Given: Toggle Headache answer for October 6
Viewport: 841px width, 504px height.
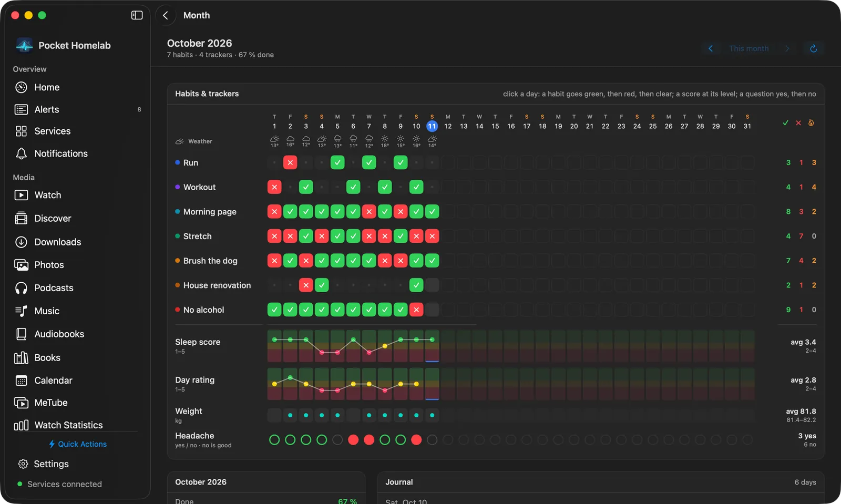Looking at the screenshot, I should [x=353, y=440].
